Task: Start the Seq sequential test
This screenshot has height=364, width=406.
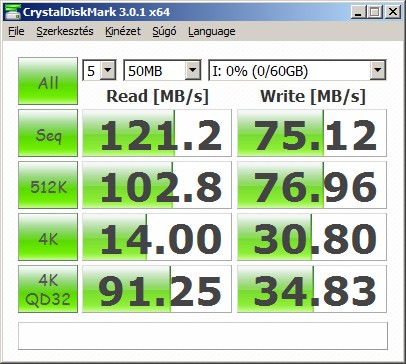Action: point(48,133)
